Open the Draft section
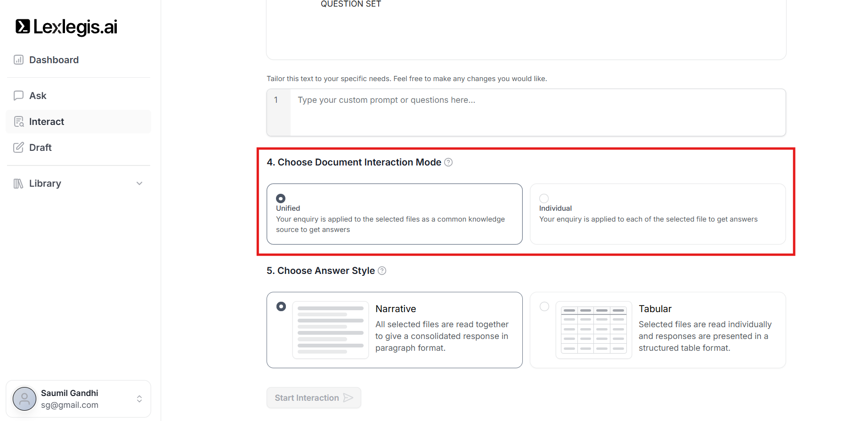 click(41, 148)
